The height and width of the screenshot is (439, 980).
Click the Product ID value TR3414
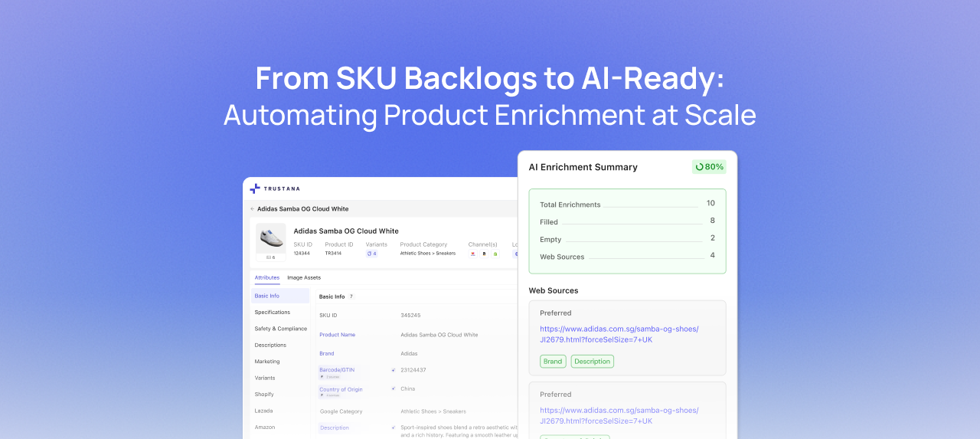point(333,254)
